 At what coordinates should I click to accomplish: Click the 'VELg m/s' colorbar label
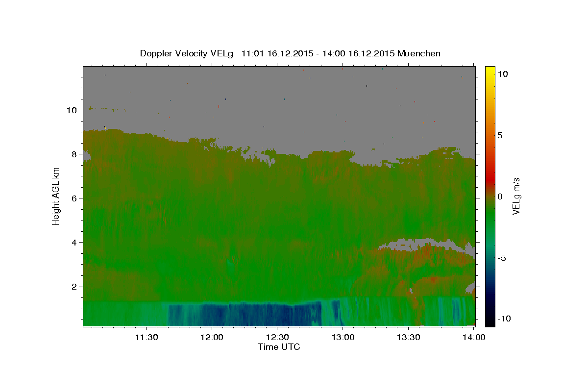point(516,196)
